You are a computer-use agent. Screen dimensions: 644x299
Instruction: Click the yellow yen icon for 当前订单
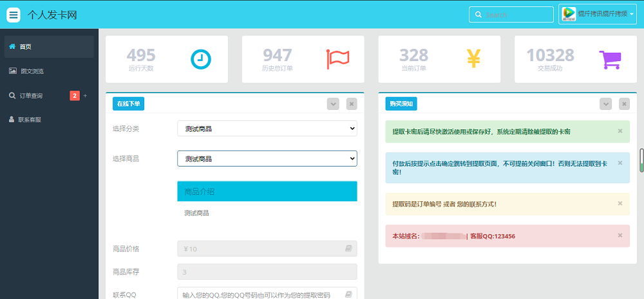(474, 59)
